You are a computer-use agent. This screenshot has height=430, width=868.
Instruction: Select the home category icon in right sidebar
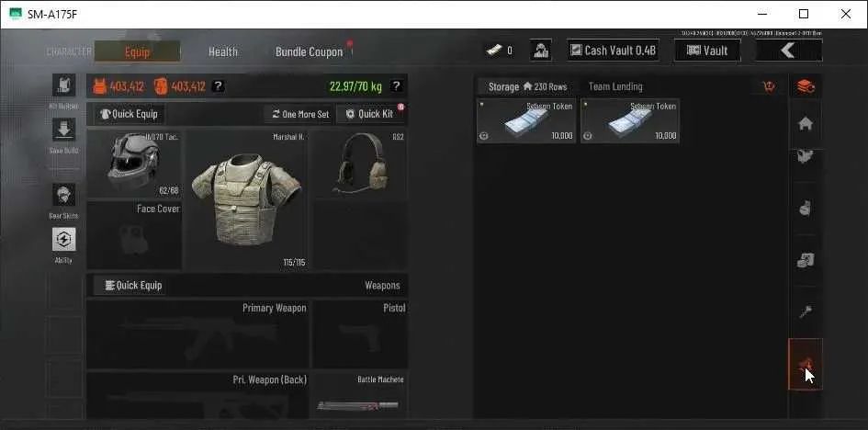coord(806,123)
